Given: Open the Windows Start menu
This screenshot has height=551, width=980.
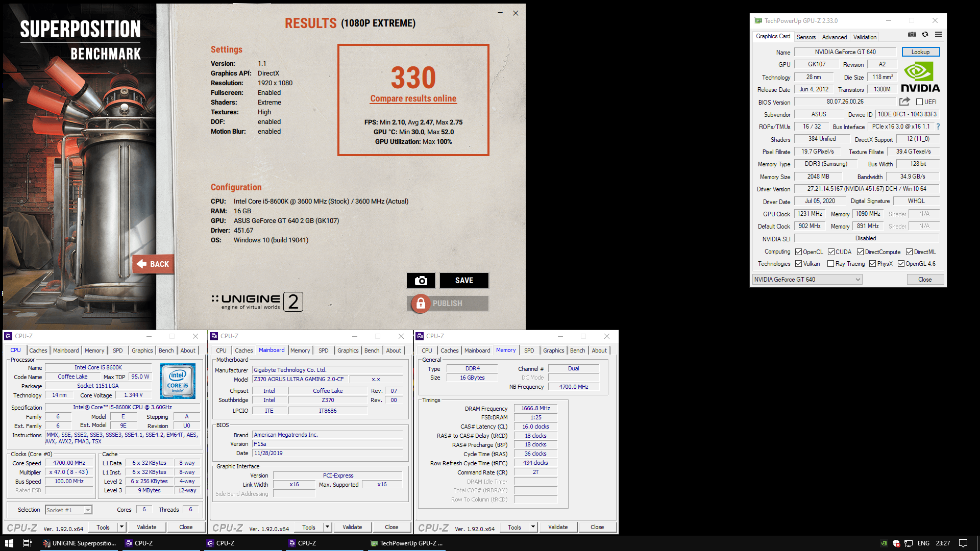Looking at the screenshot, I should (9, 543).
